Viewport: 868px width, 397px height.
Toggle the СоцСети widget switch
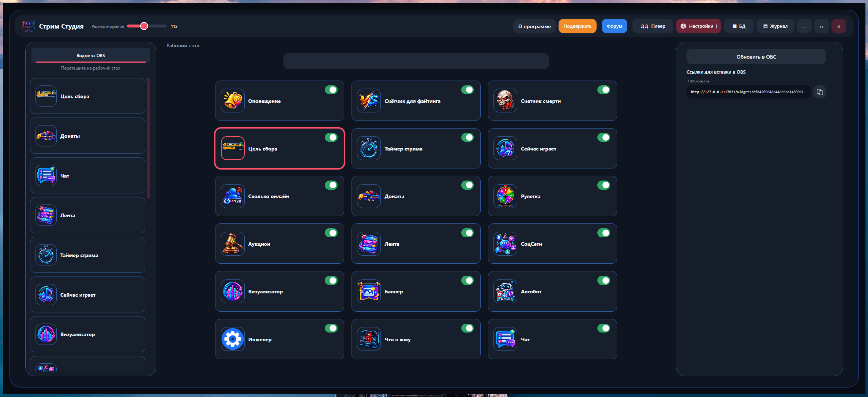(x=604, y=233)
